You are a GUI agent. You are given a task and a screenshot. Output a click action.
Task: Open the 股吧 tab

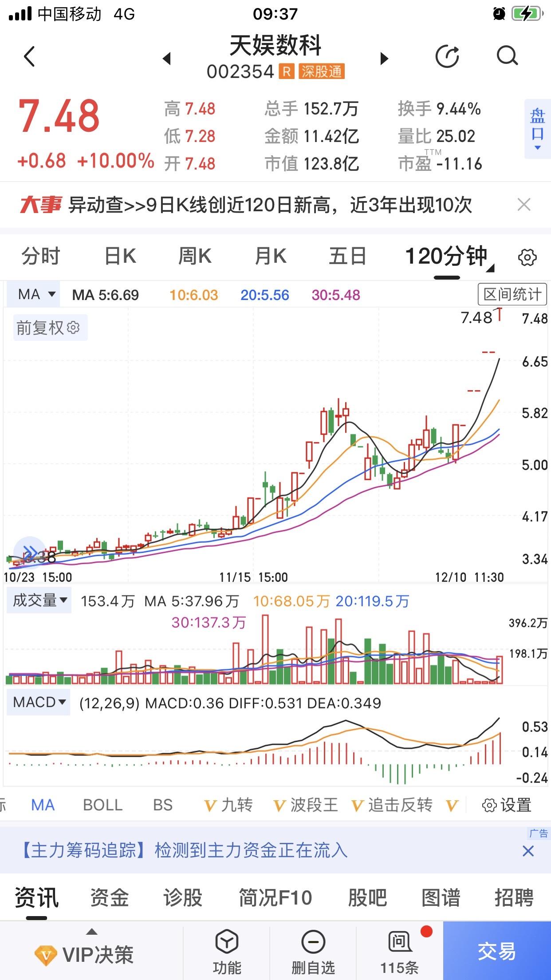[367, 897]
